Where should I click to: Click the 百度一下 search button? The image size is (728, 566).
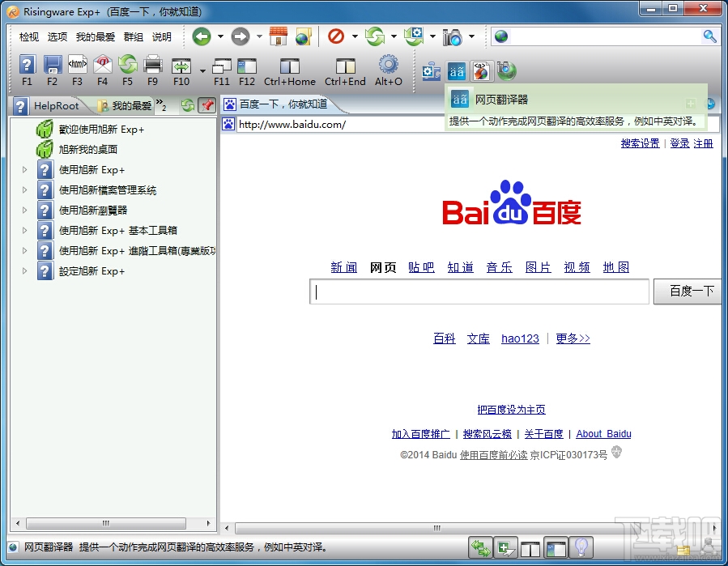pos(689,292)
